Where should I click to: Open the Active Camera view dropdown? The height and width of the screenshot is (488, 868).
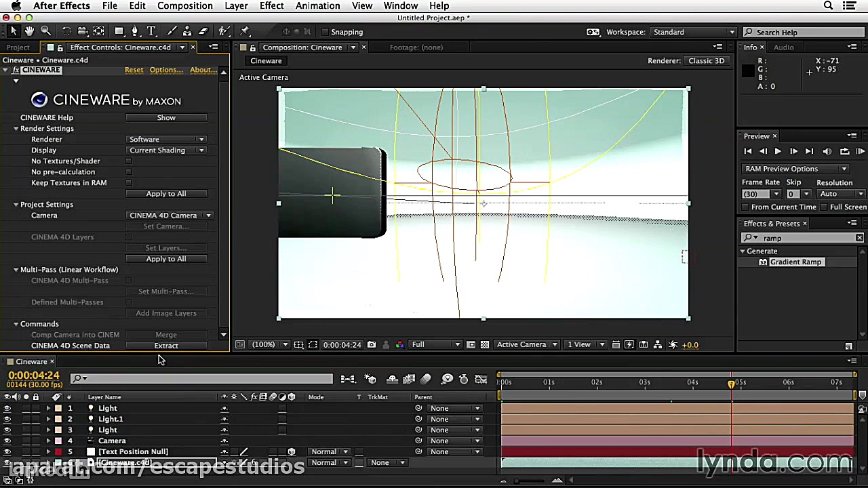[x=527, y=344]
